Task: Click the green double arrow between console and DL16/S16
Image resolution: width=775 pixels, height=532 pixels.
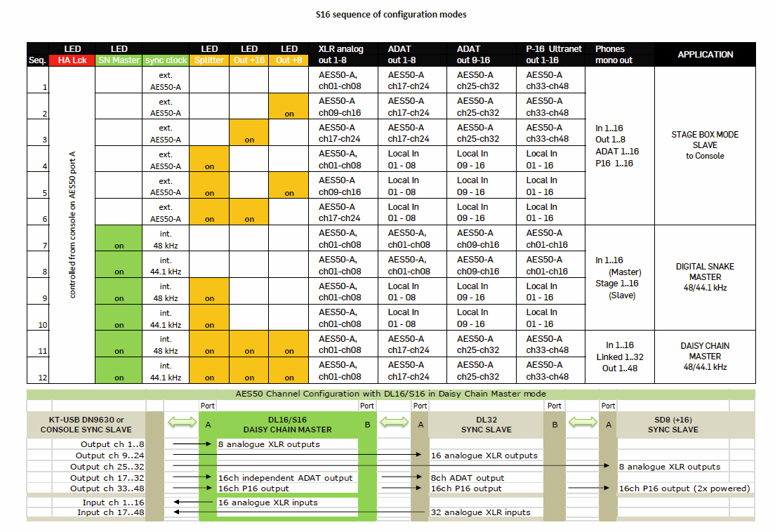Action: [x=182, y=423]
